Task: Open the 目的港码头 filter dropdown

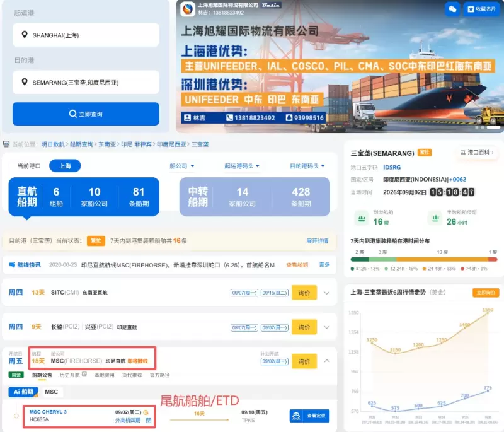Action: (307, 166)
